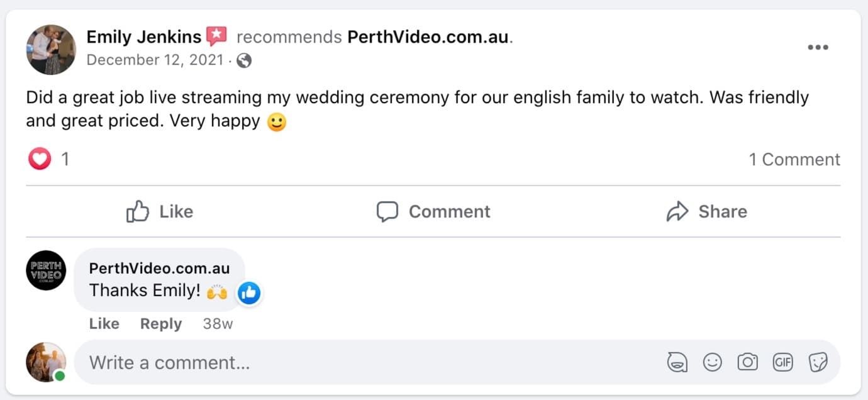Viewport: 868px width, 400px height.
Task: Open Emily Jenkins profile name link
Action: (x=143, y=36)
